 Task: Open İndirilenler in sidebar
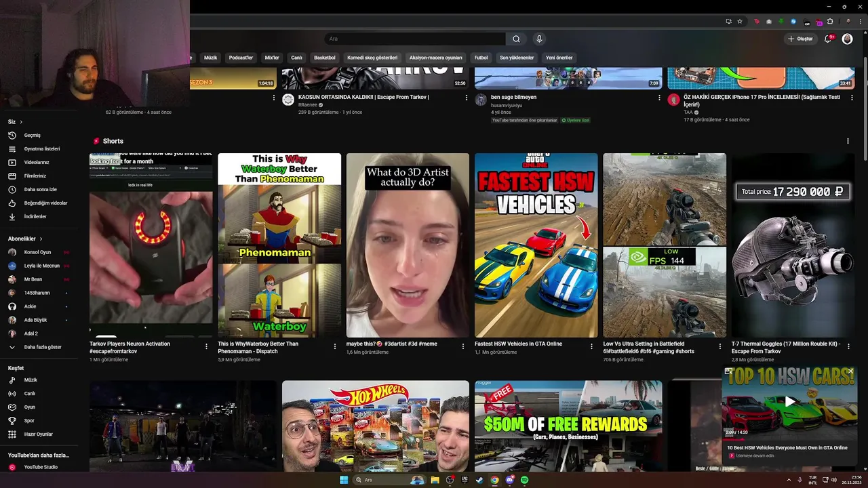(41, 216)
